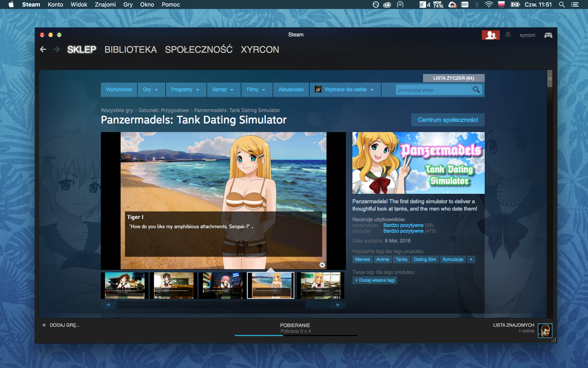Click the memory usage 74% indicator

[x=438, y=4]
